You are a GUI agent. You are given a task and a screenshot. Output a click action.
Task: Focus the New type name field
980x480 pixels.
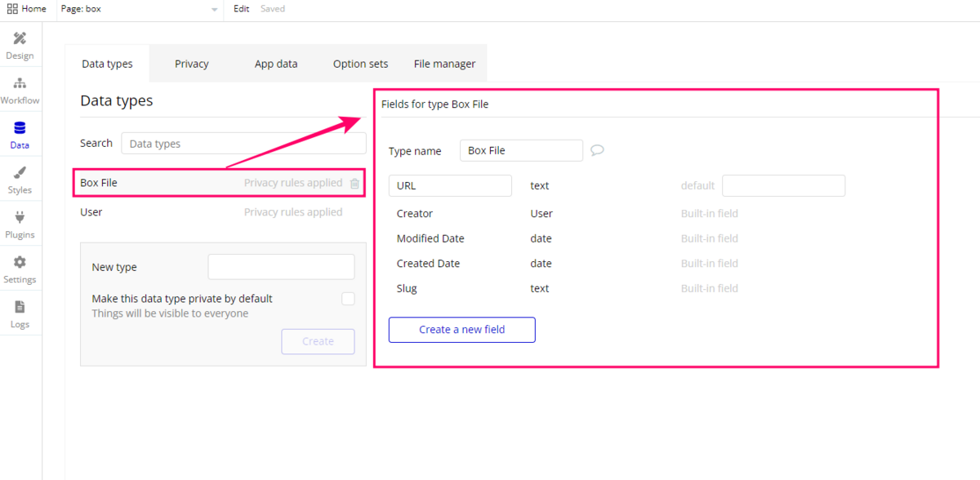point(281,267)
